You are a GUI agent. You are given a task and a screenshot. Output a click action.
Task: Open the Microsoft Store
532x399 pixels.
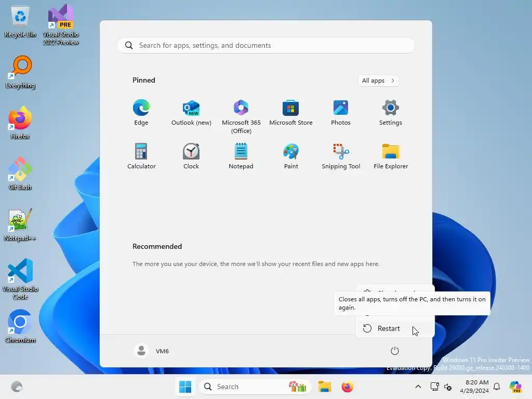pyautogui.click(x=291, y=113)
